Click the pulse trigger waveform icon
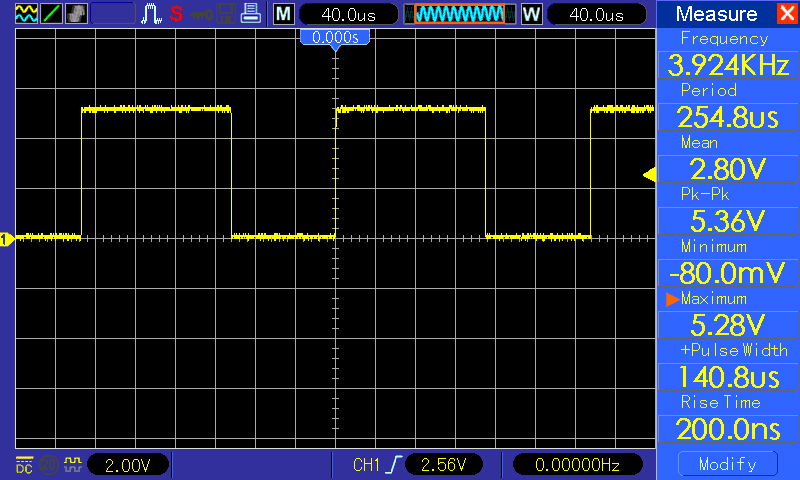Image resolution: width=800 pixels, height=480 pixels. (x=152, y=14)
